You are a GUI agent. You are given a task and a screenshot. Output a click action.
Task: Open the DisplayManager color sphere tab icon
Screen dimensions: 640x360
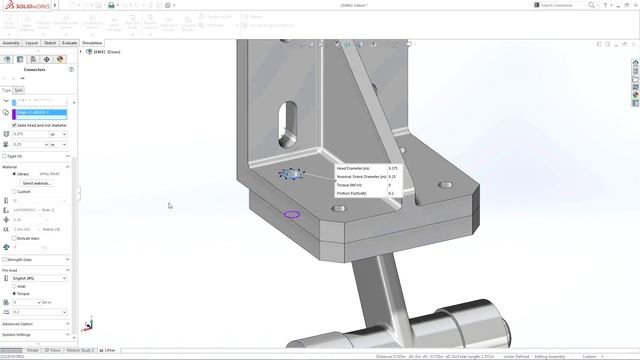(x=60, y=60)
